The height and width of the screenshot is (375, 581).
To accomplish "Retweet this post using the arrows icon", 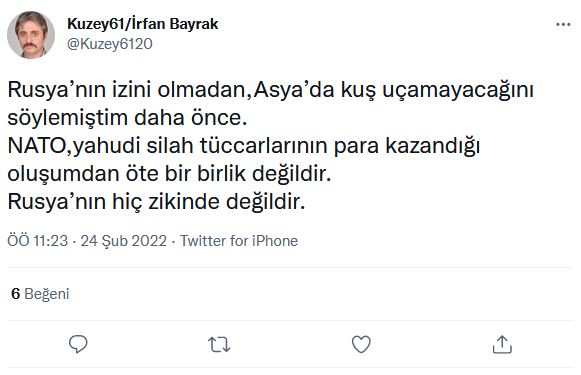I will pos(219,344).
